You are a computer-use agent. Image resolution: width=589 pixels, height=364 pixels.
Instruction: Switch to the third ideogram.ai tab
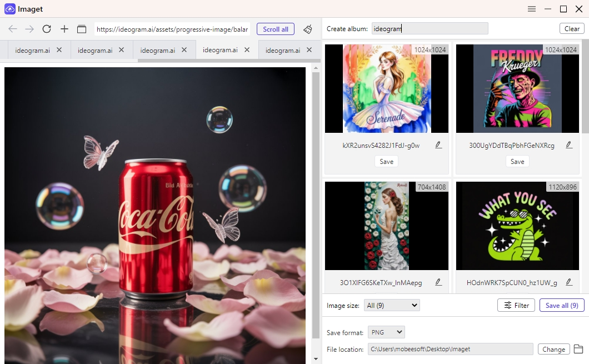point(157,50)
